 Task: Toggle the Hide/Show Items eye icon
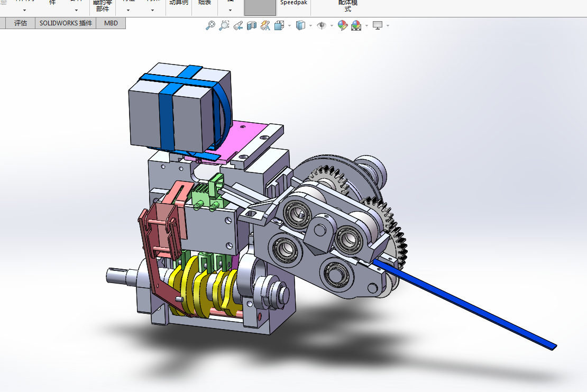[x=322, y=25]
